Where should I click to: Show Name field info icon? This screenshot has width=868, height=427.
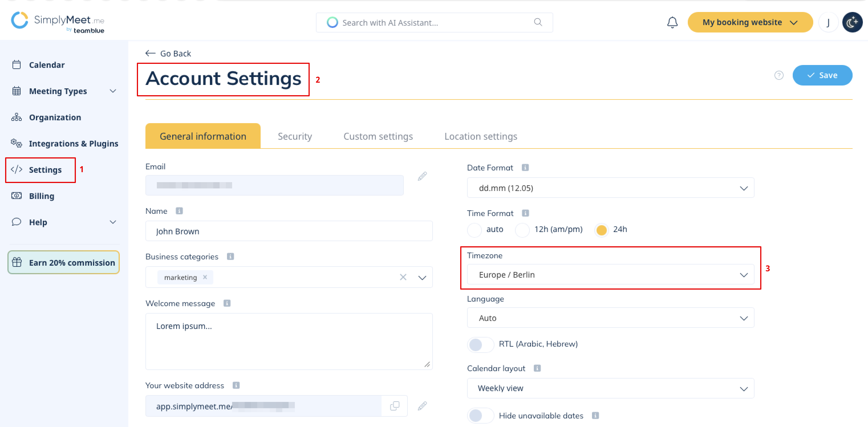pyautogui.click(x=179, y=211)
